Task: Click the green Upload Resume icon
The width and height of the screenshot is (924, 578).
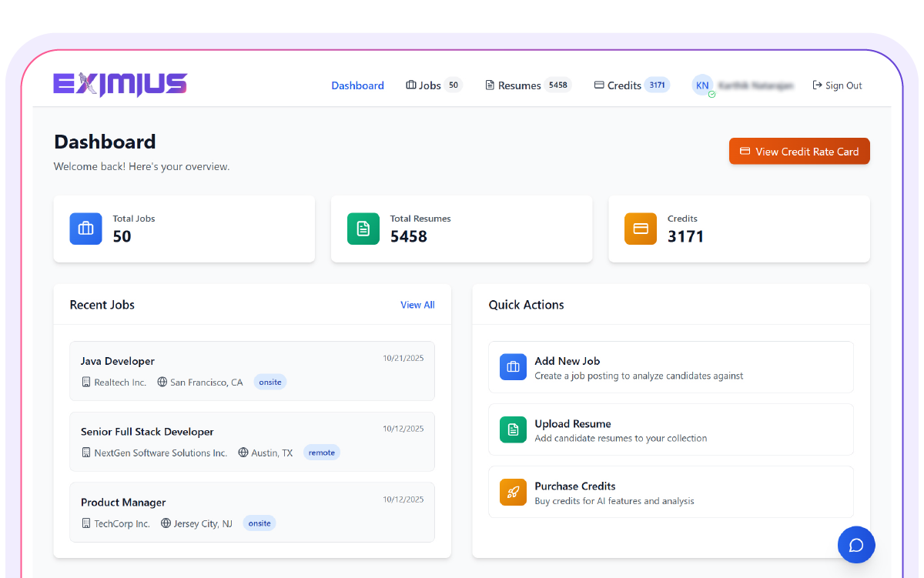Action: pos(513,429)
